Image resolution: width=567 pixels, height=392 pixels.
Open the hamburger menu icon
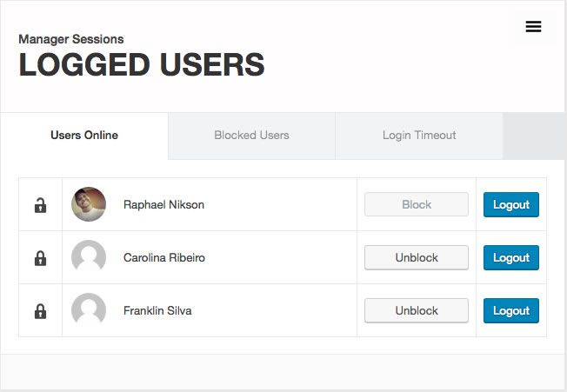pyautogui.click(x=533, y=26)
